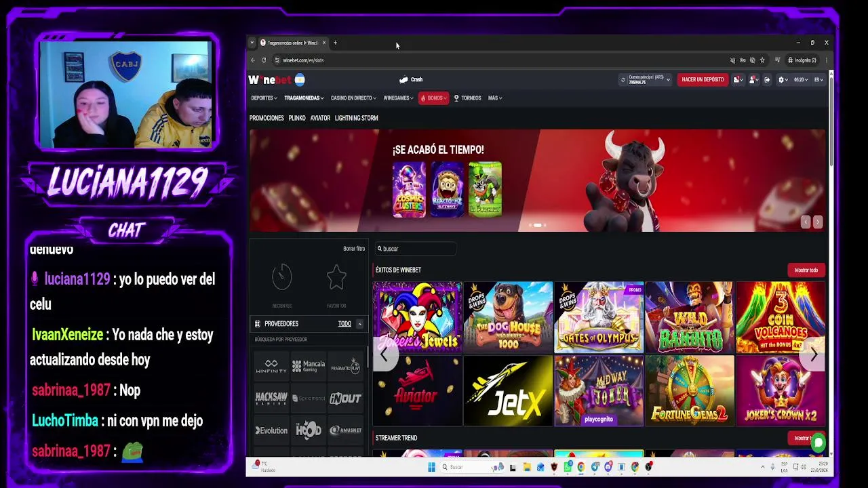
Task: Open Windows Start menu
Action: click(431, 467)
